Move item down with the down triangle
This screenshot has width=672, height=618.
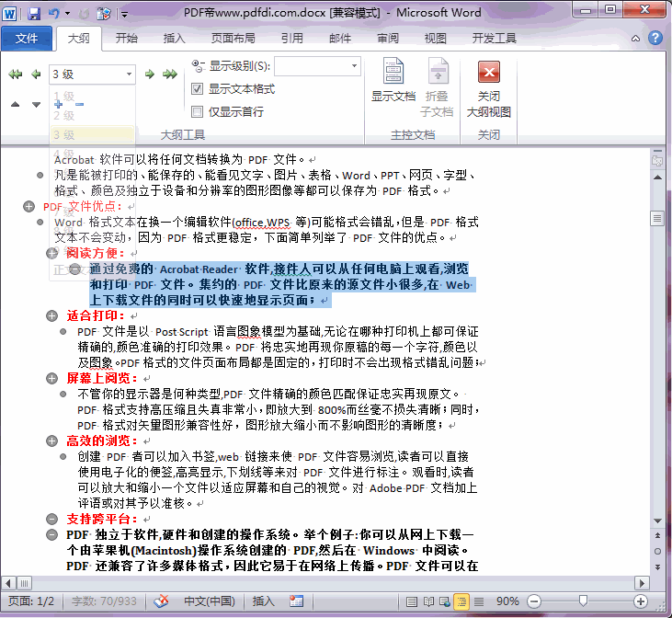[37, 104]
